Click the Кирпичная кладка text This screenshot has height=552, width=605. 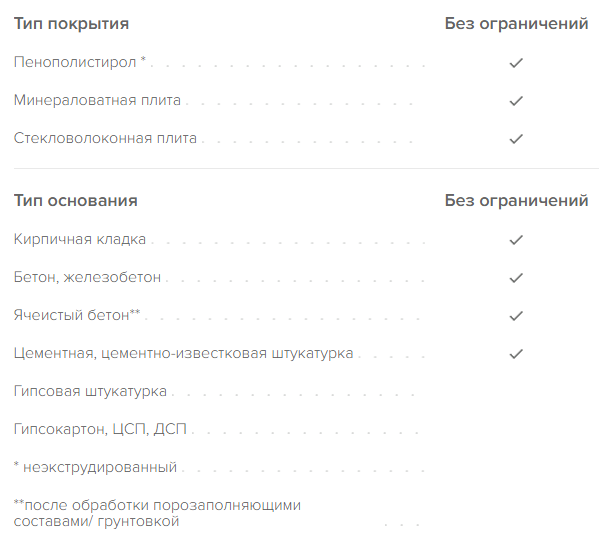(x=80, y=239)
